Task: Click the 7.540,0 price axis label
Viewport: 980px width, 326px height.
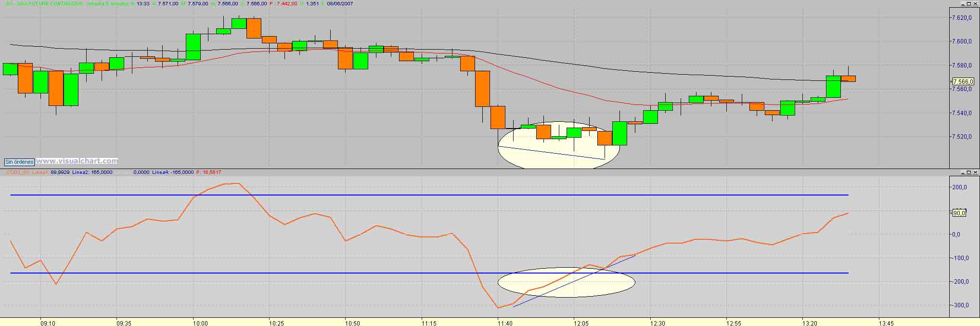Action: (x=961, y=113)
